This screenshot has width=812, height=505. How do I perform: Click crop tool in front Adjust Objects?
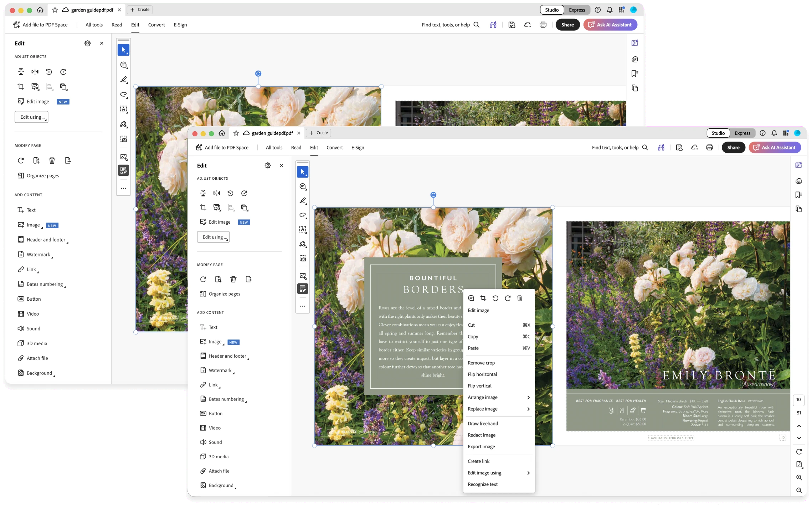click(203, 208)
